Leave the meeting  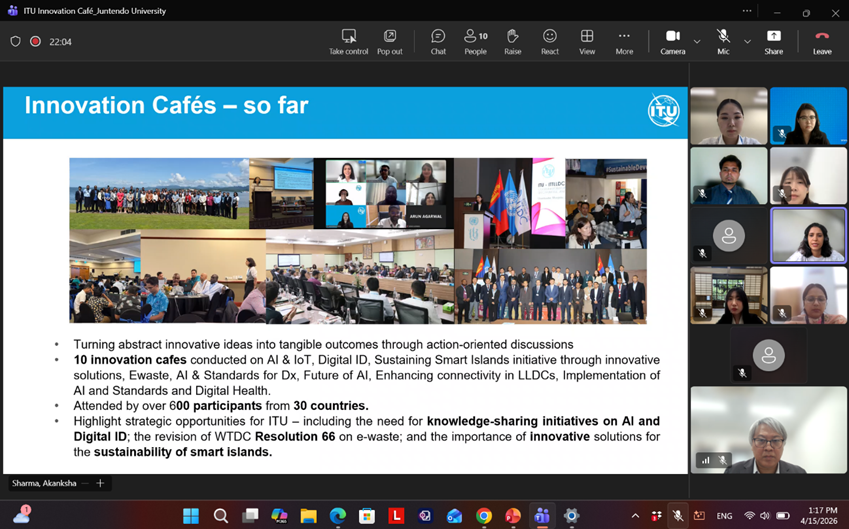pos(822,41)
